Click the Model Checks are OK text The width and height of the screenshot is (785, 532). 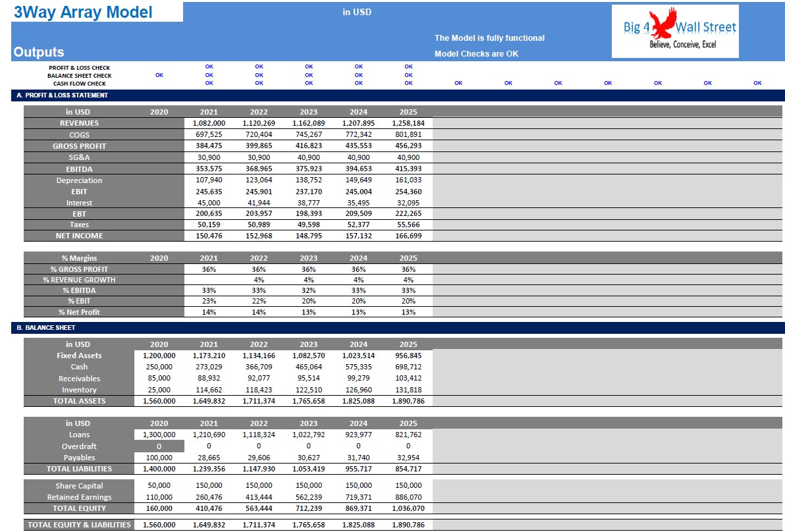click(x=476, y=53)
